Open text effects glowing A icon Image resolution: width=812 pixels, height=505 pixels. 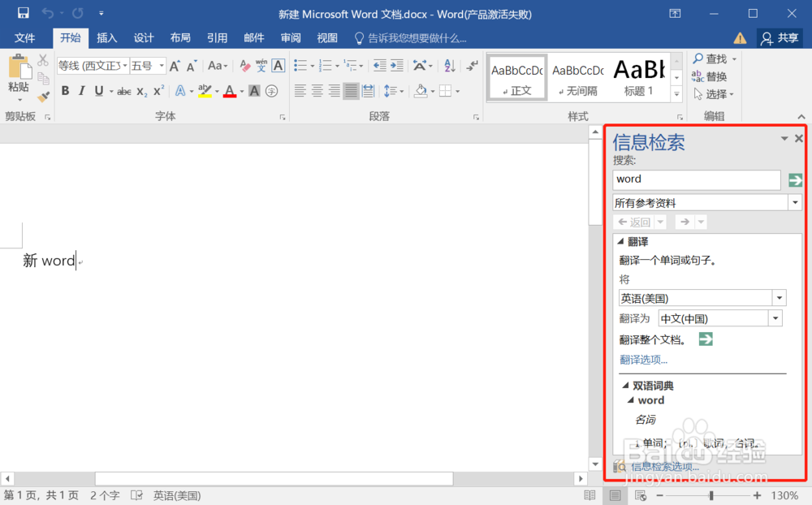pos(180,91)
